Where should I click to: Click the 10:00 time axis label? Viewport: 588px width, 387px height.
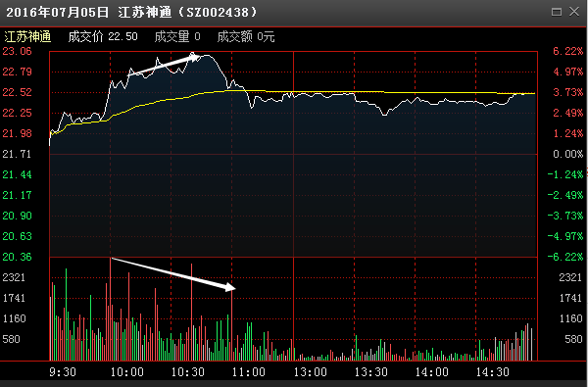click(126, 372)
